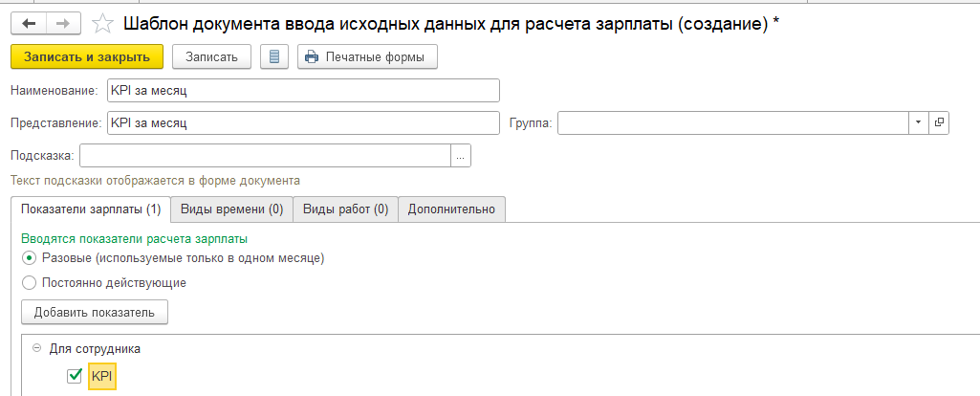Click the back navigation arrow

[30, 23]
